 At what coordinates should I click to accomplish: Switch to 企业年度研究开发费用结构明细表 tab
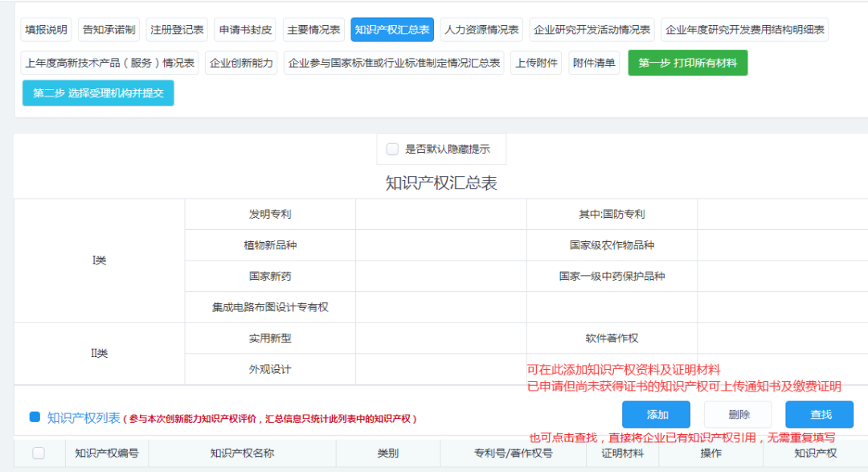coord(744,30)
